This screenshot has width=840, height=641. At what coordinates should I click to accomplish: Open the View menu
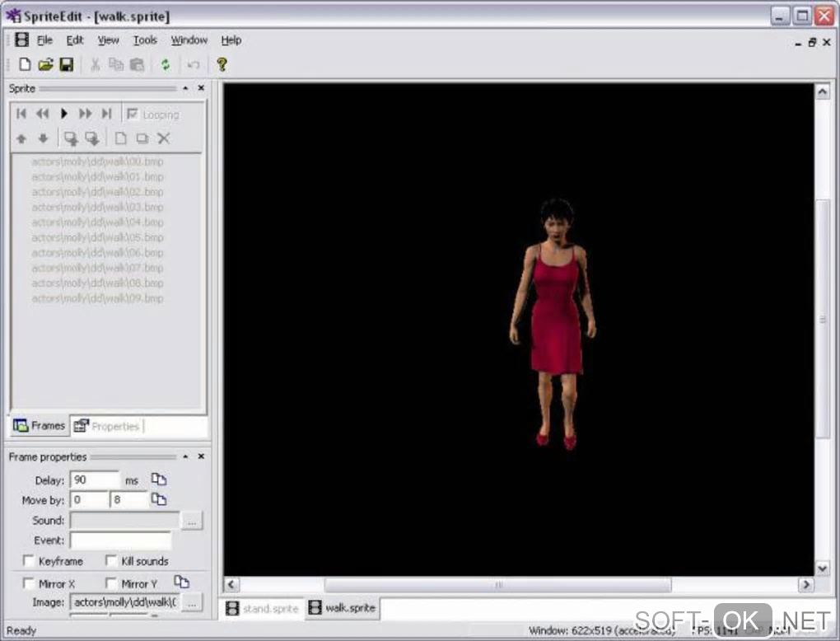[108, 40]
